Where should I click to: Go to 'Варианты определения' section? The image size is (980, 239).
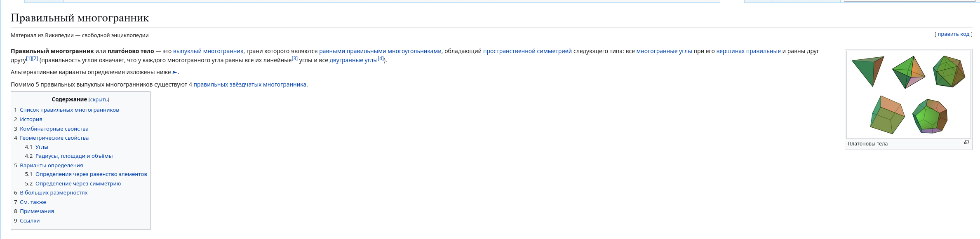(51, 166)
